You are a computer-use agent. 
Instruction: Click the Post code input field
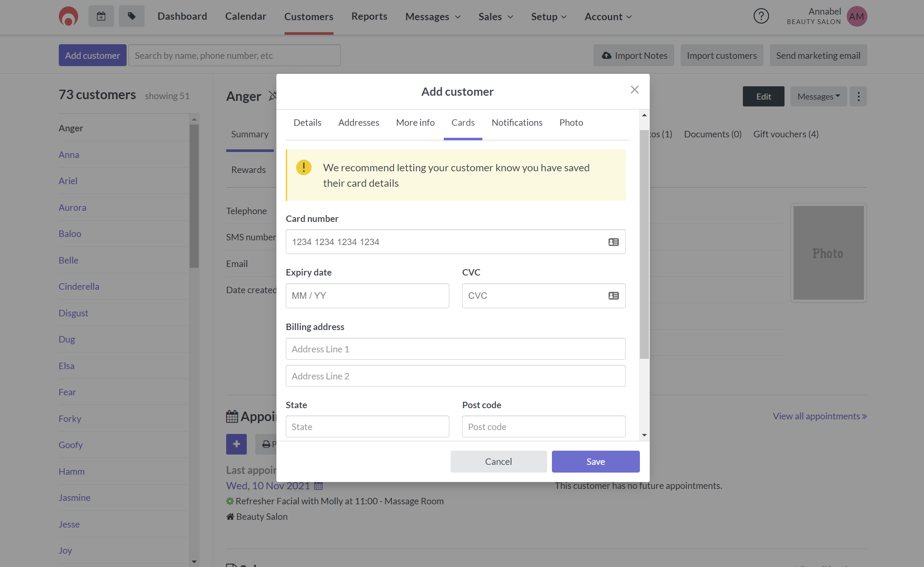point(544,427)
